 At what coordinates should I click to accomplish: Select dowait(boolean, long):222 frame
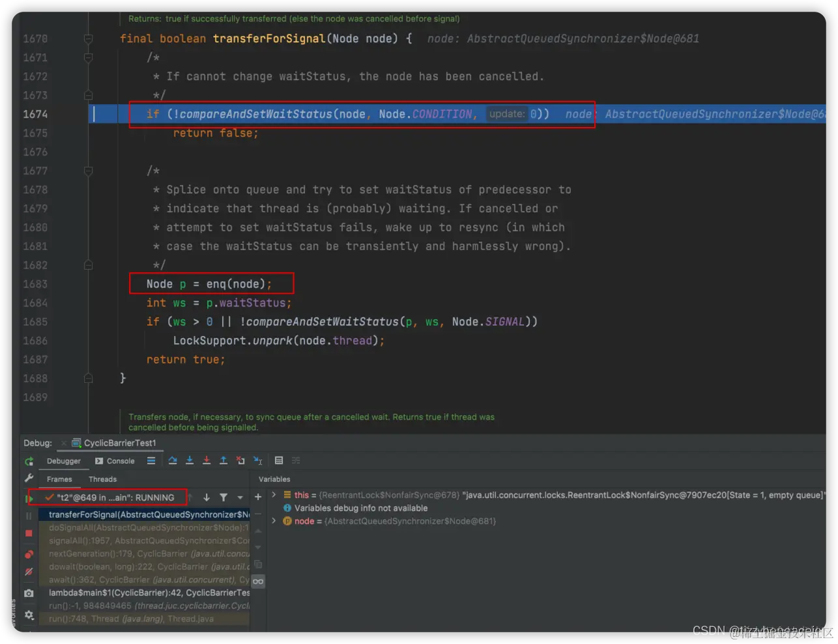145,567
